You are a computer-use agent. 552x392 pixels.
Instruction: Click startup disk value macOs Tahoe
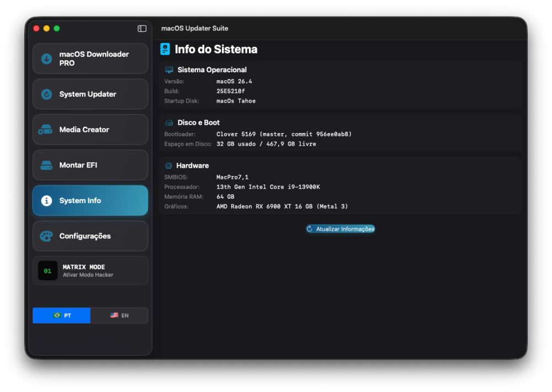pos(236,101)
